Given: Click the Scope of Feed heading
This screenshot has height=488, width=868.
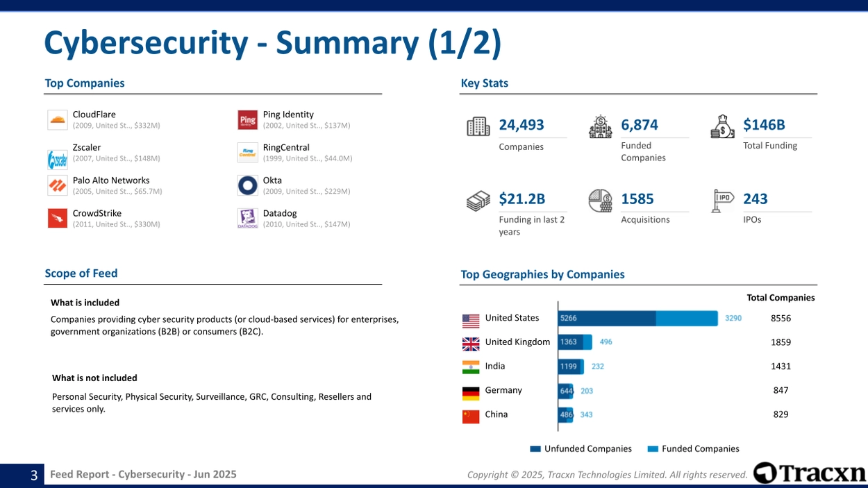Looking at the screenshot, I should [81, 274].
